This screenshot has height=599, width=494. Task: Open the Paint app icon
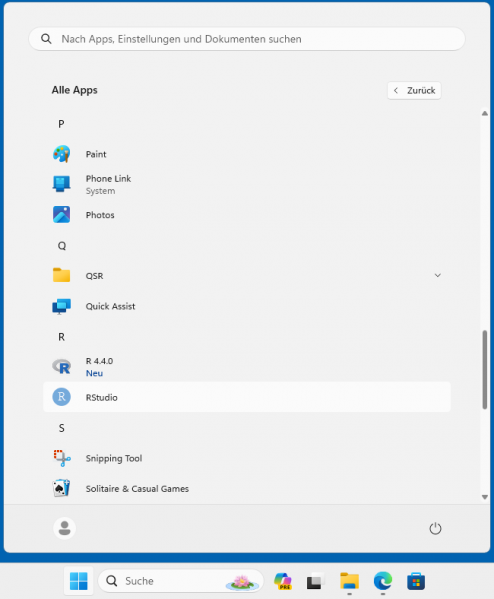[62, 154]
